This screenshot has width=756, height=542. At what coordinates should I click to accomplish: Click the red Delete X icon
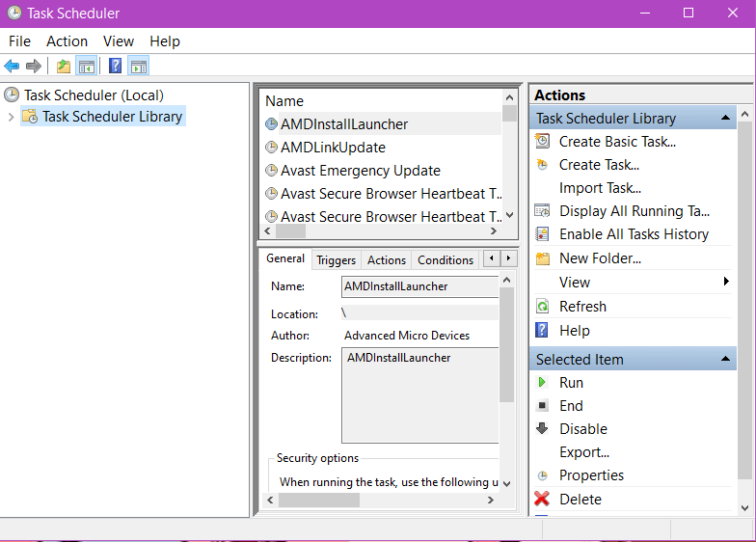542,499
